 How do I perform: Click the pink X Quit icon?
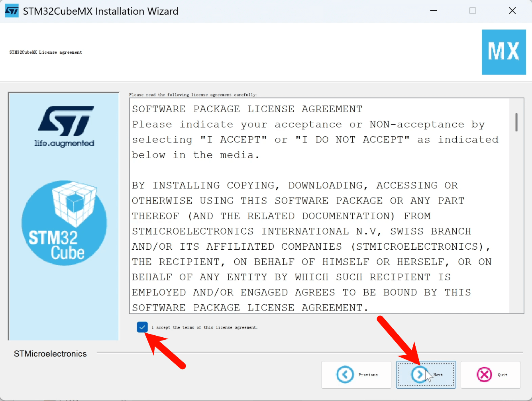coord(484,375)
